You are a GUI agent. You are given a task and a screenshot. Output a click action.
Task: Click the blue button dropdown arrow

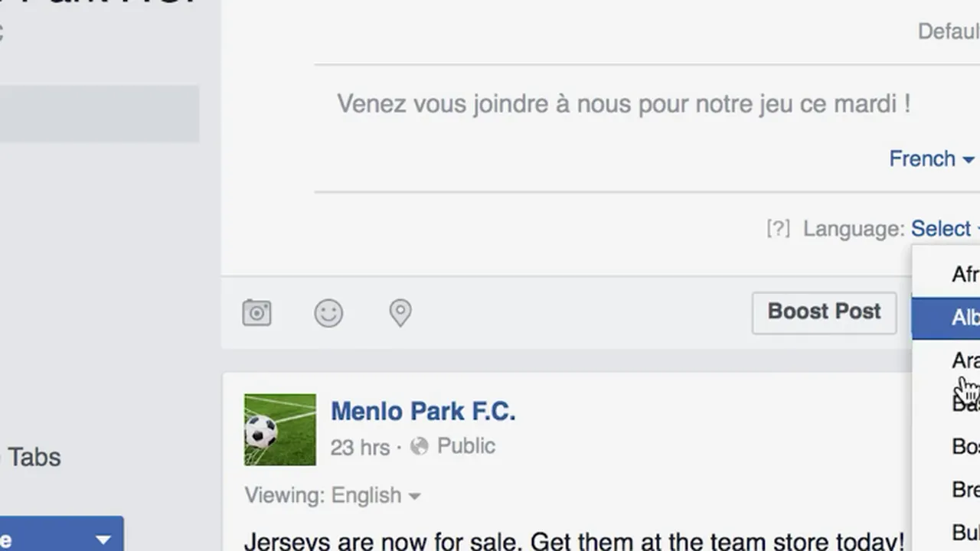(x=103, y=540)
